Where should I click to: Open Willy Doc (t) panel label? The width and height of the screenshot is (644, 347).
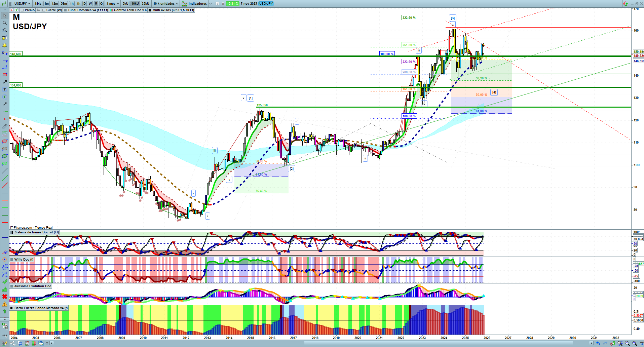click(x=24, y=260)
